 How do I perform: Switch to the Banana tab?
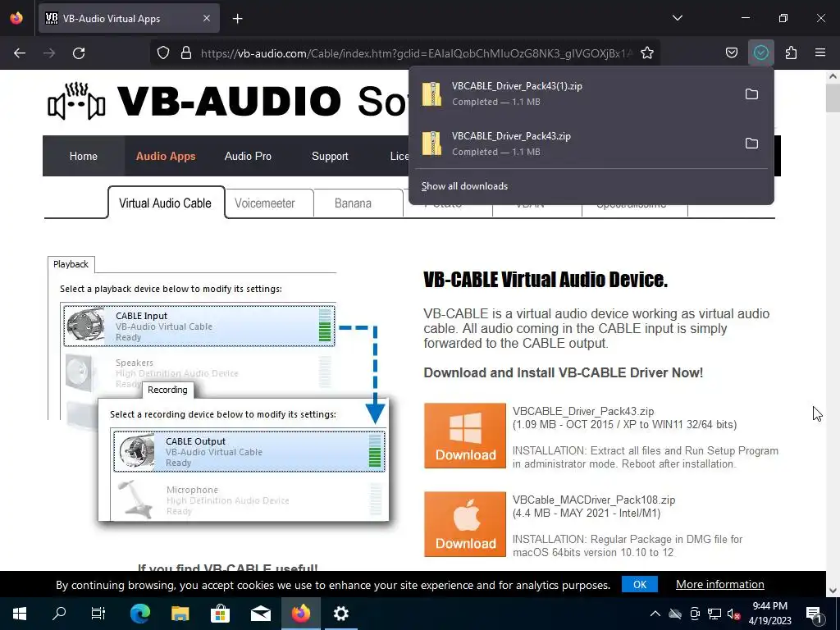coord(353,203)
